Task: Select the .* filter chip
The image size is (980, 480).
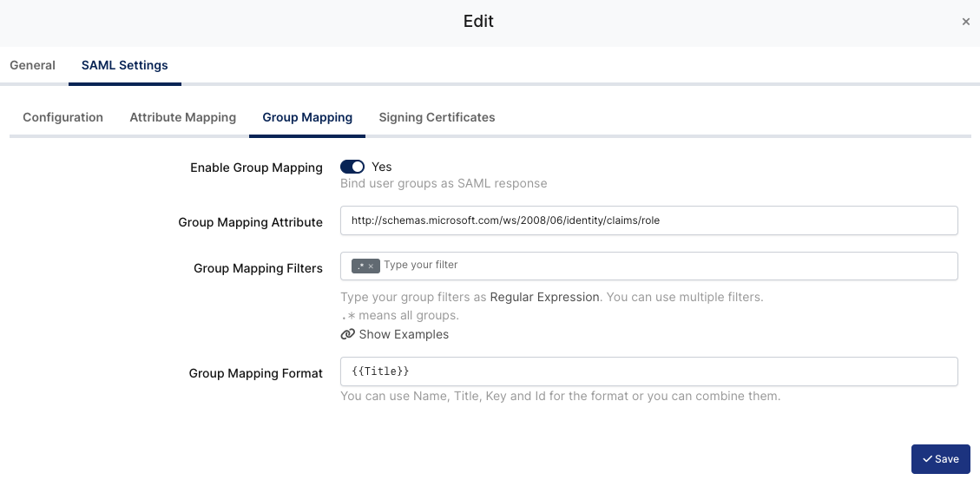Action: tap(359, 266)
